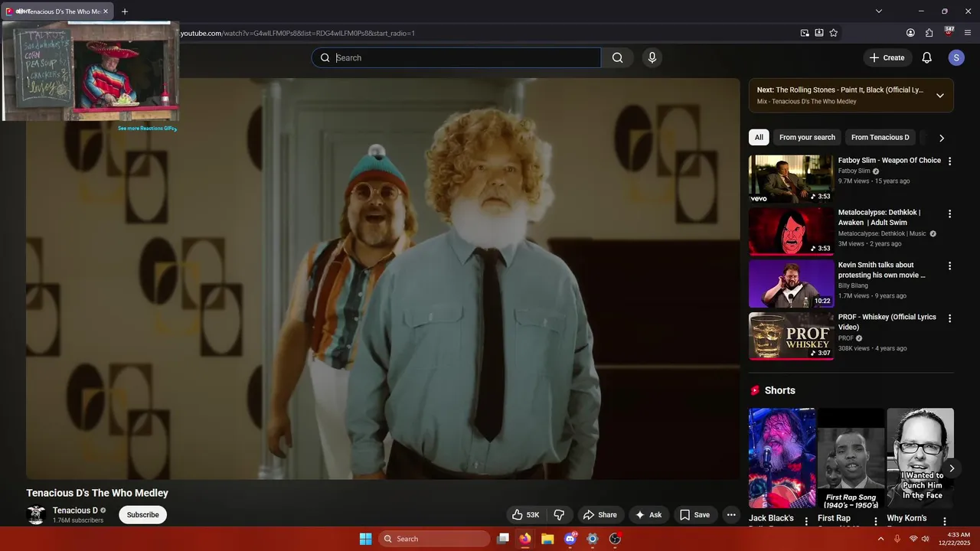This screenshot has width=980, height=551.
Task: Open Metalocalypse Dethklok Awaken video thumbnail
Action: click(x=791, y=231)
